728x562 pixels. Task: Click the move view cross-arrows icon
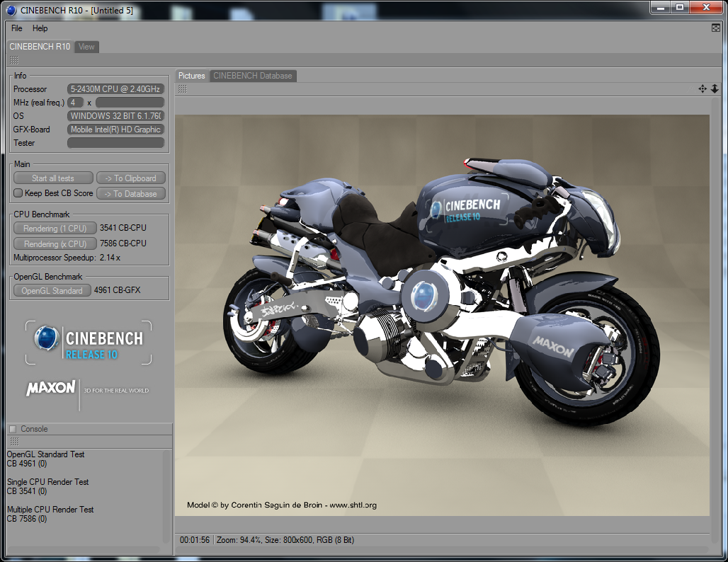click(x=703, y=88)
